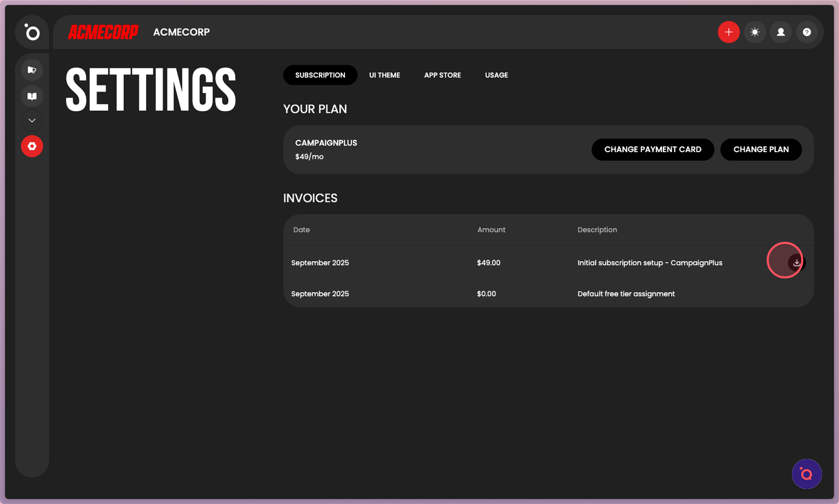Go to the Usage tab
This screenshot has height=504, width=839.
click(x=496, y=75)
